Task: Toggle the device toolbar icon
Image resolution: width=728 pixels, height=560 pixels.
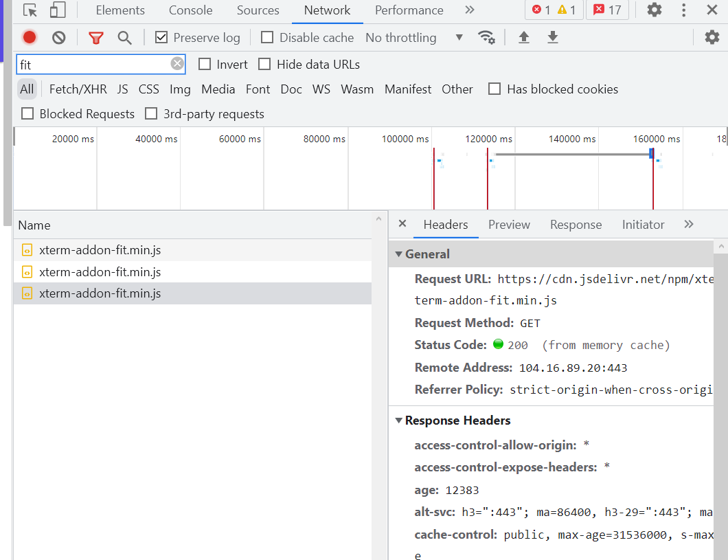Action: [58, 10]
